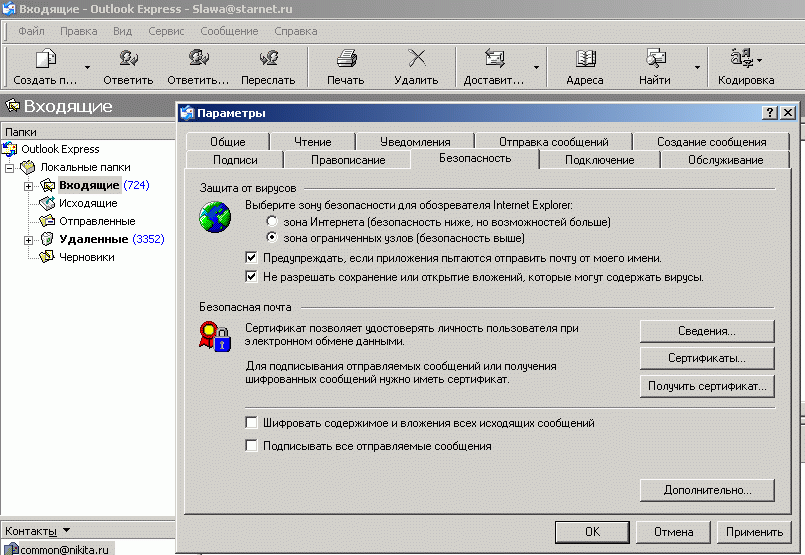The width and height of the screenshot is (805, 555).
Task: Click the Удаленные deleted items icon
Action: click(47, 239)
